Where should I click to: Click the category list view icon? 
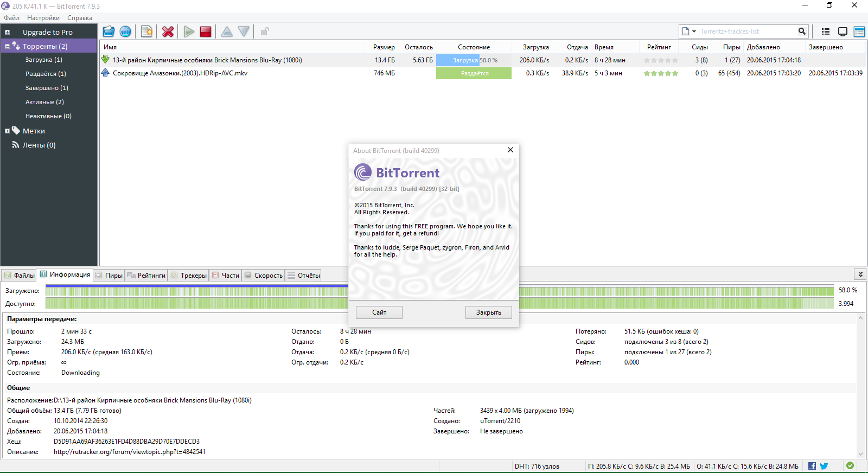[x=826, y=31]
